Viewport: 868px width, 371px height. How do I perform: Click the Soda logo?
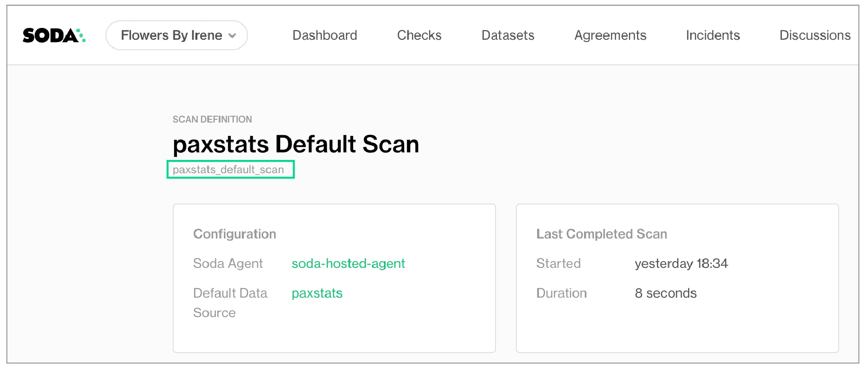pyautogui.click(x=54, y=35)
